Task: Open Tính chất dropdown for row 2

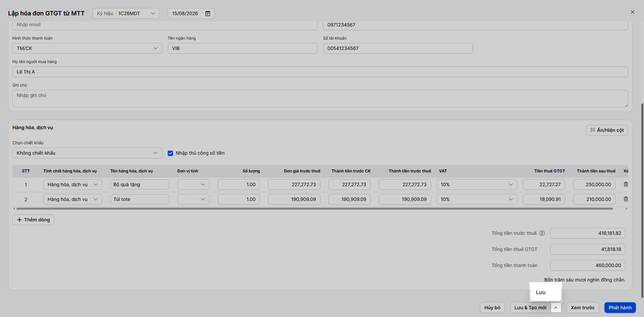Action: point(73,199)
